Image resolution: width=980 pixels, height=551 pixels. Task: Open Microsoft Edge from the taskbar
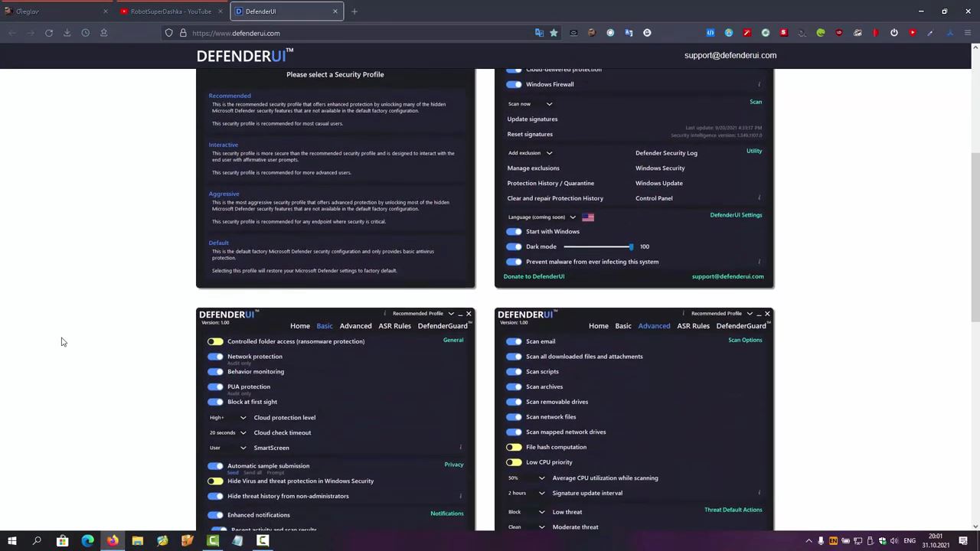(87, 541)
